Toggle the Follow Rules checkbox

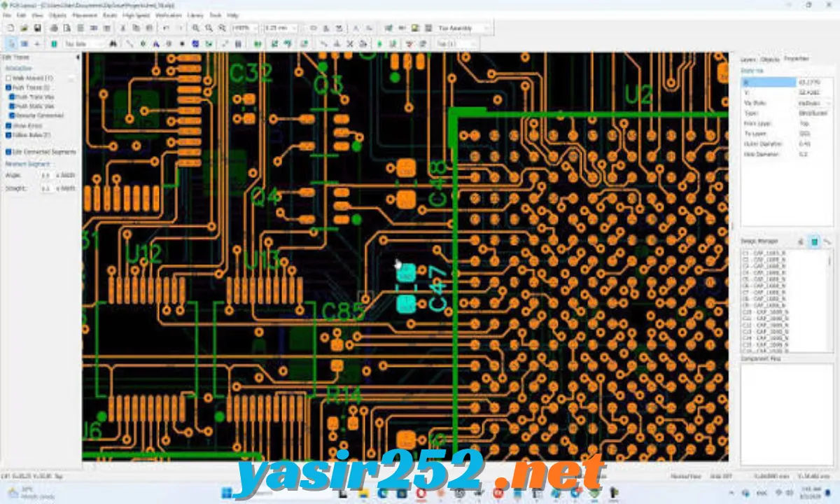click(8, 134)
